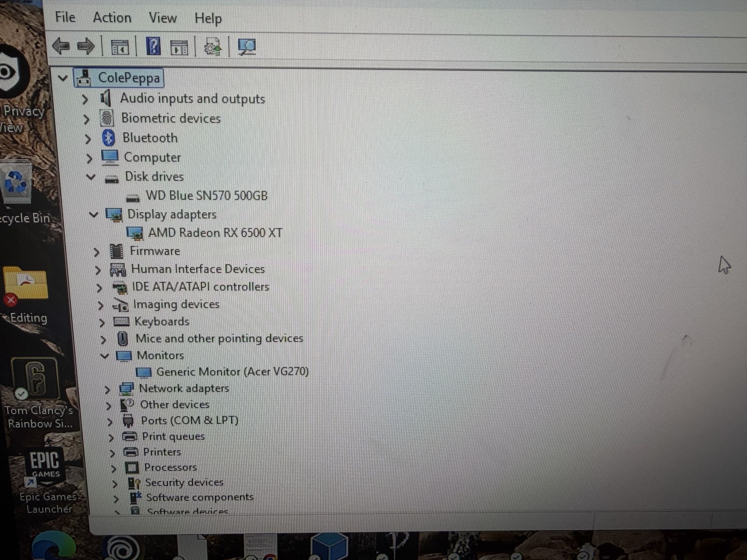Collapse the Disk drives category
This screenshot has height=560, width=747.
tap(91, 177)
